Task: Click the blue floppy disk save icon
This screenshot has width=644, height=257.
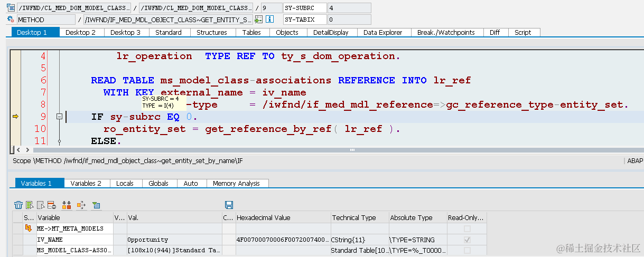Action: (229, 205)
